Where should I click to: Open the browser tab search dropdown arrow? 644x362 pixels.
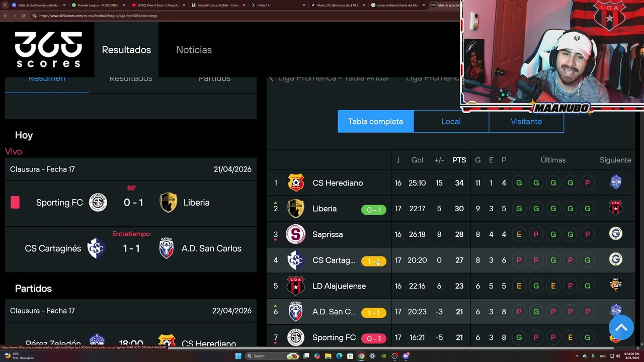click(5, 5)
